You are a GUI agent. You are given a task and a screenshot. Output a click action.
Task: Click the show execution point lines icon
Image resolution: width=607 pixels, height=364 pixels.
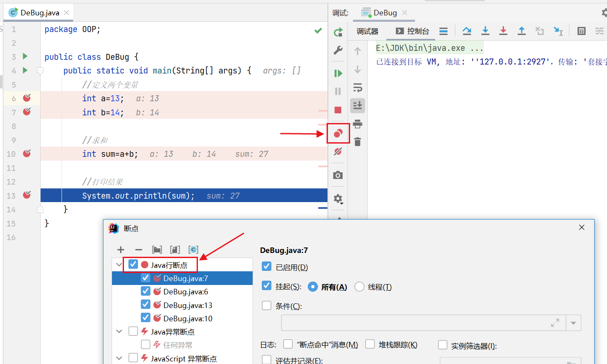(x=444, y=31)
